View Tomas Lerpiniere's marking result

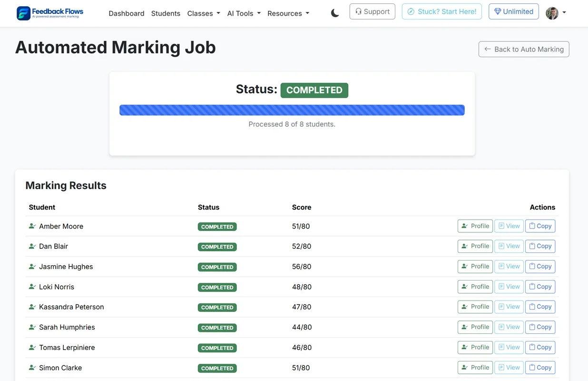coord(509,347)
